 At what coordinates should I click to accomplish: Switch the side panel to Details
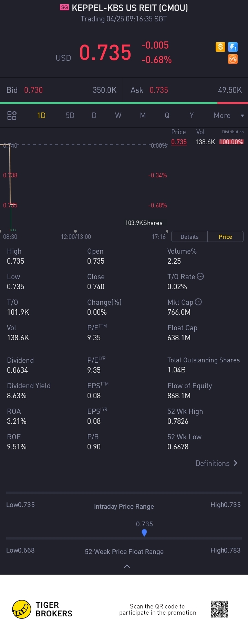tap(189, 237)
